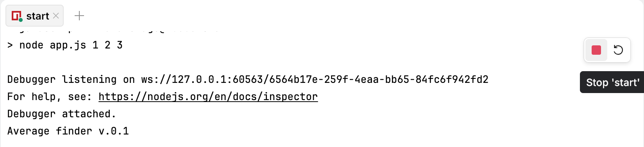This screenshot has height=147, width=644.
Task: Click the app.js word in command
Action: tap(68, 45)
